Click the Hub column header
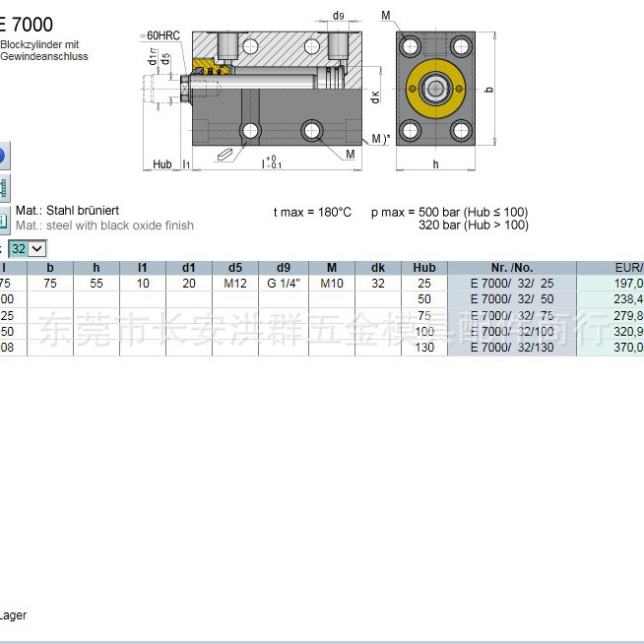 [424, 267]
